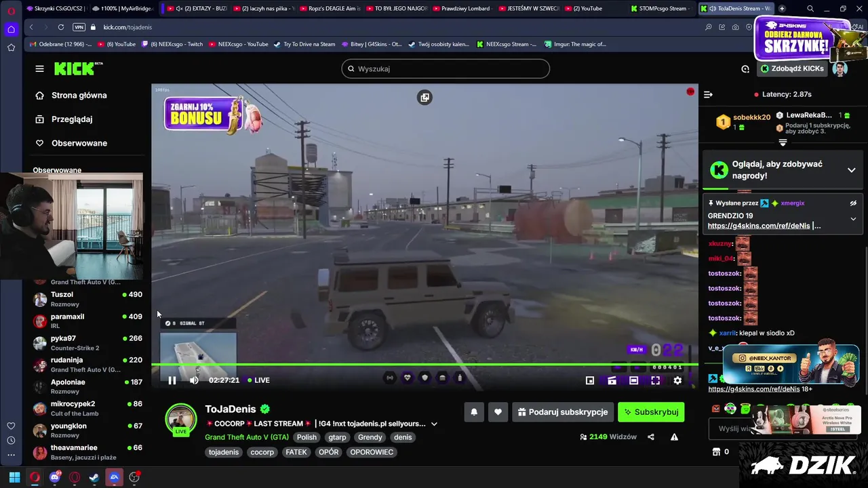Click the Wyszukaj search field
Image resolution: width=868 pixels, height=488 pixels.
tap(446, 68)
